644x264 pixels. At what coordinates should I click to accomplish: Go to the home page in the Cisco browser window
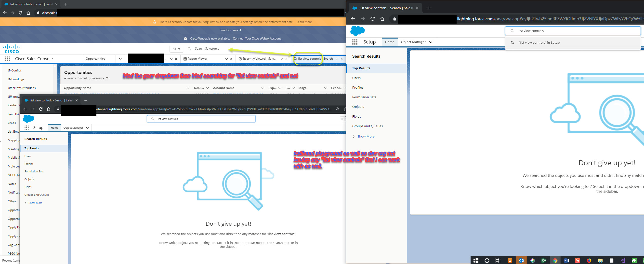click(28, 13)
